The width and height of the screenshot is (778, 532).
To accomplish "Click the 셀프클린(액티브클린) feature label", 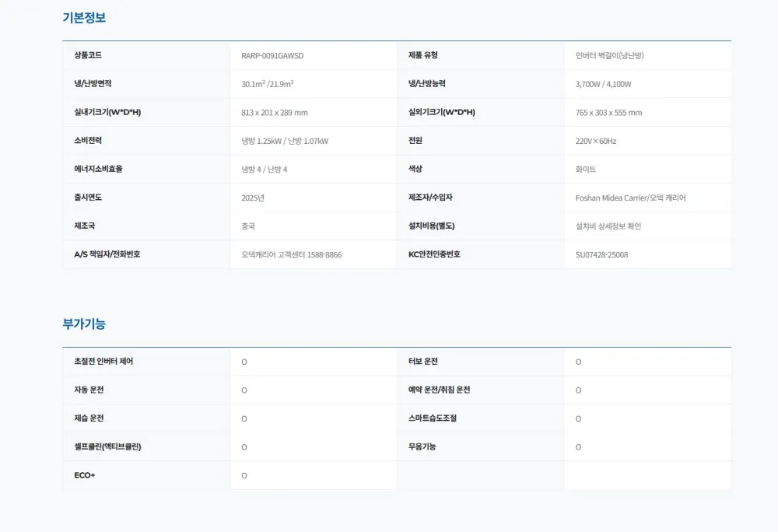I will coord(107,446).
